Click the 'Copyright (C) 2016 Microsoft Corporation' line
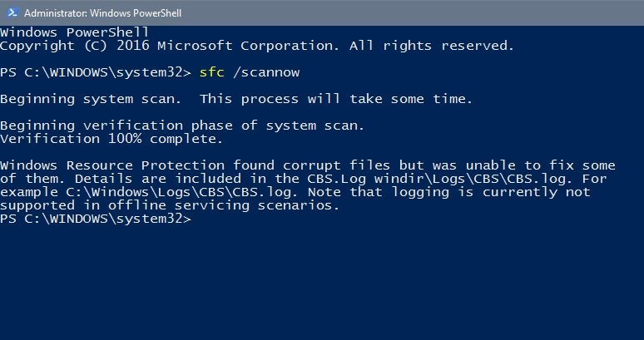Viewport: 644px width, 340px height. coord(170,46)
